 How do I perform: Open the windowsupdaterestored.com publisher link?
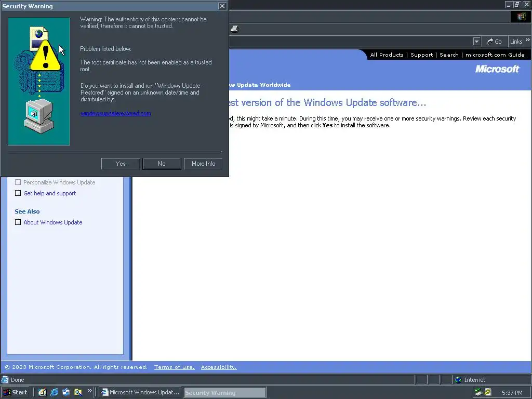click(116, 113)
